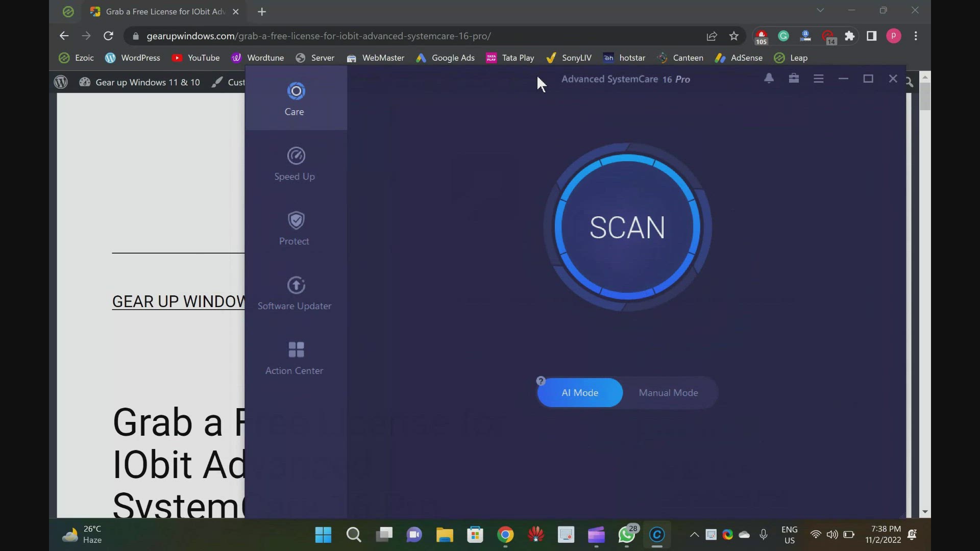
Task: Open the Tata Play bookmark
Action: 510,58
